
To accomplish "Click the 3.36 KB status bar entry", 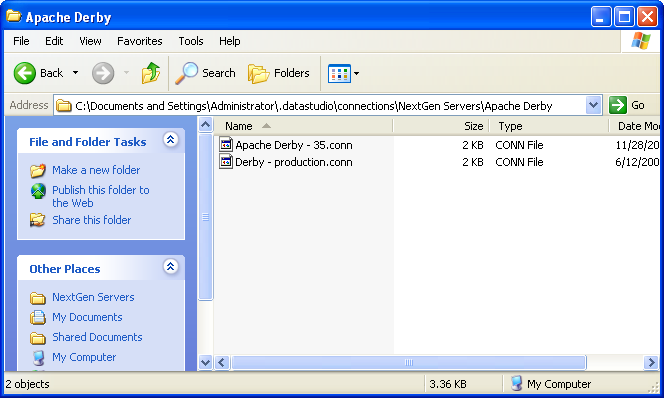I will [448, 384].
